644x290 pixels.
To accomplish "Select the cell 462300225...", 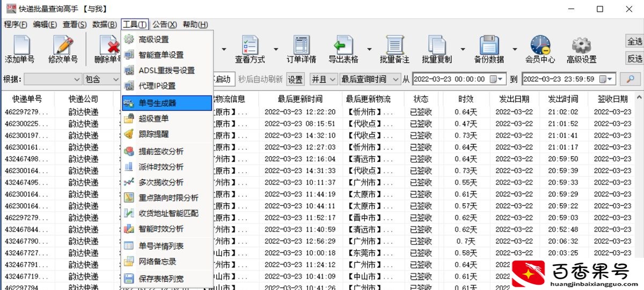I will click(x=26, y=123).
